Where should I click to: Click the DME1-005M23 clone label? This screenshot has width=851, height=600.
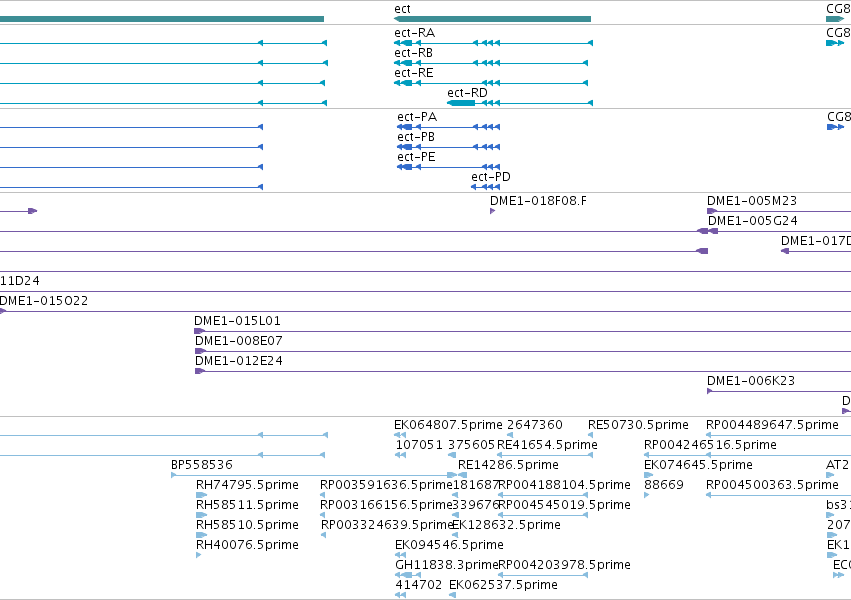752,201
